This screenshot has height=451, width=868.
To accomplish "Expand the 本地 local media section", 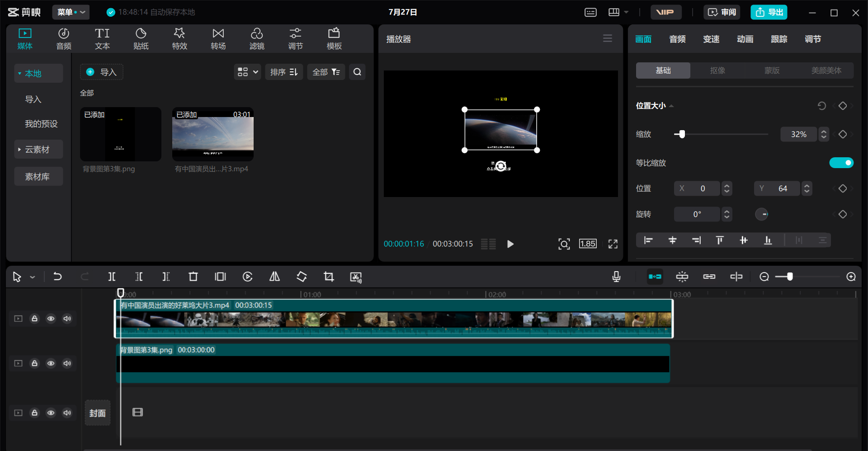I will coord(38,73).
